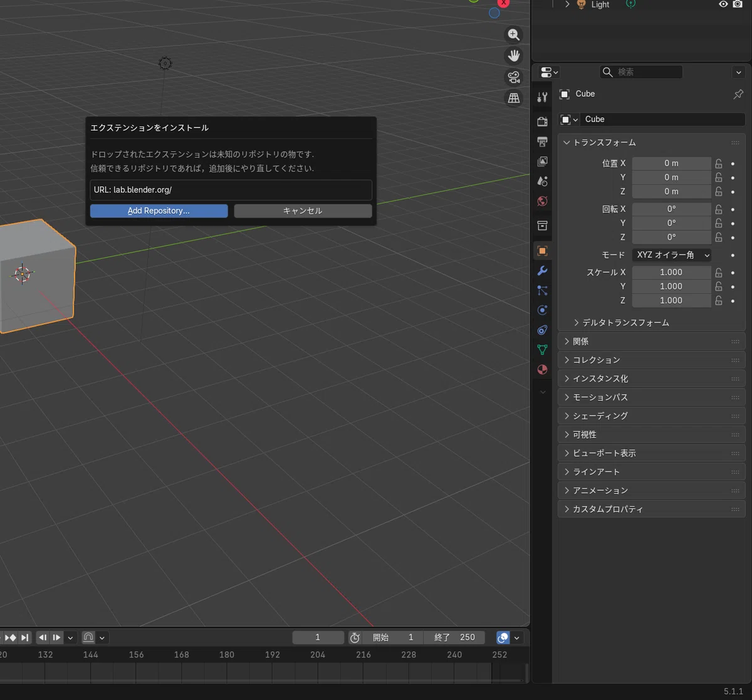
Task: Click the zoom magnifier icon in viewport
Action: tap(514, 34)
